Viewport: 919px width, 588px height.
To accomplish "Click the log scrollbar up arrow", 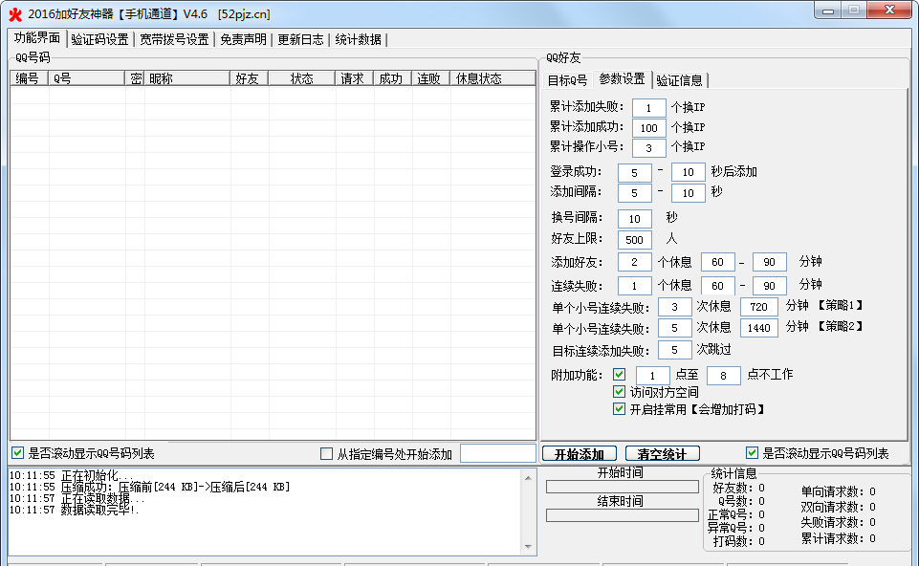I will pyautogui.click(x=528, y=478).
